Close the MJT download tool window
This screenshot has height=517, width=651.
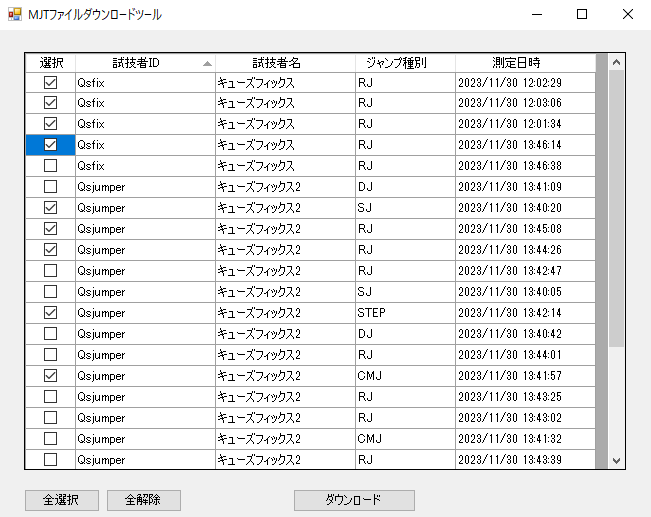[x=628, y=15]
